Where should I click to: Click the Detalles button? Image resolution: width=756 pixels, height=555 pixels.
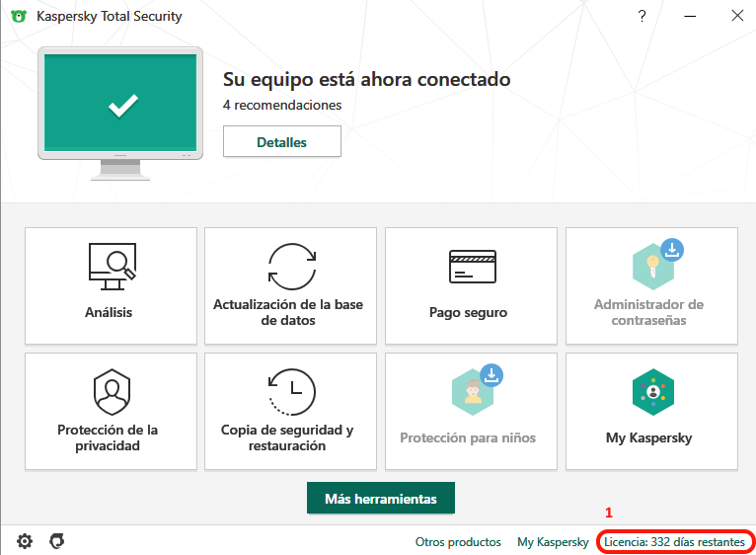pos(282,142)
